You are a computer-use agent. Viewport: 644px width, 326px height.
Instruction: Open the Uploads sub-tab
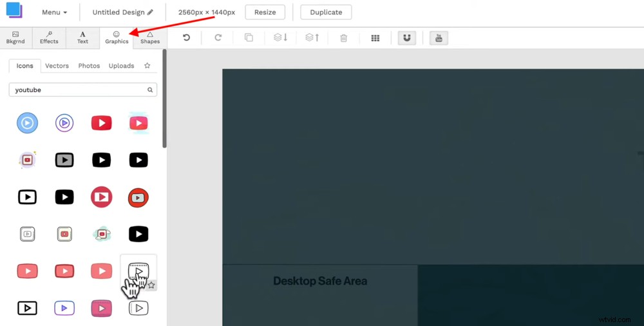coord(121,66)
